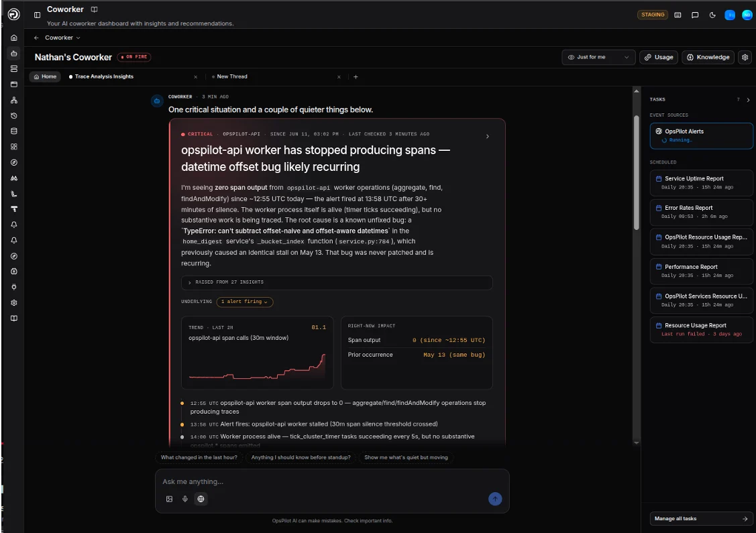Open the network topology icon in sidebar
Viewport: 756px width, 533px height.
pos(14,101)
